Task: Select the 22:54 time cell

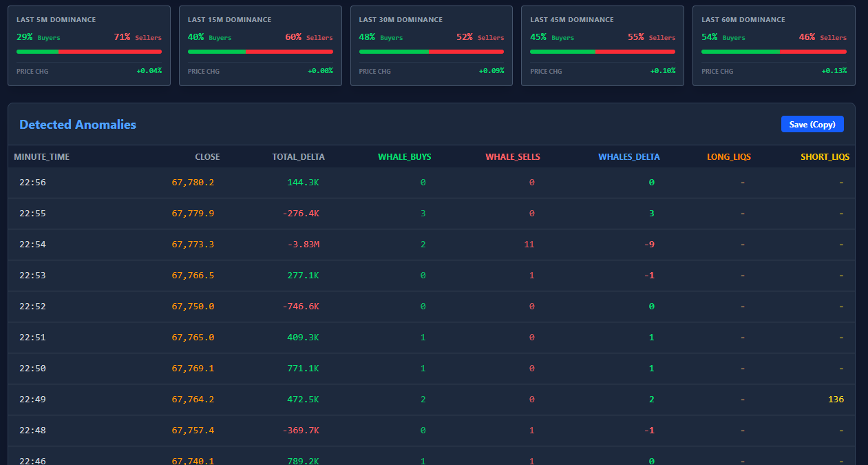Action: click(32, 245)
